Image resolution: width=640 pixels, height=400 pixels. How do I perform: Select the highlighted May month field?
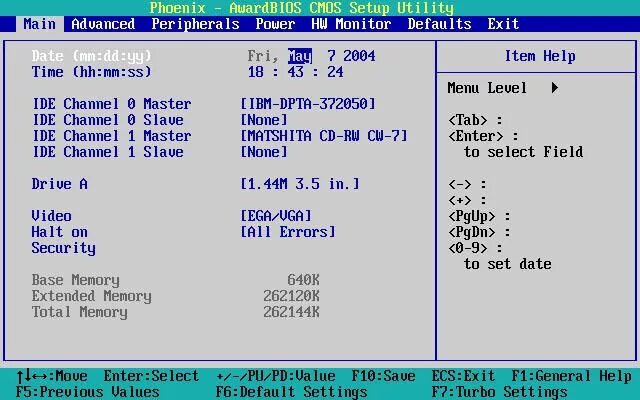(x=300, y=56)
